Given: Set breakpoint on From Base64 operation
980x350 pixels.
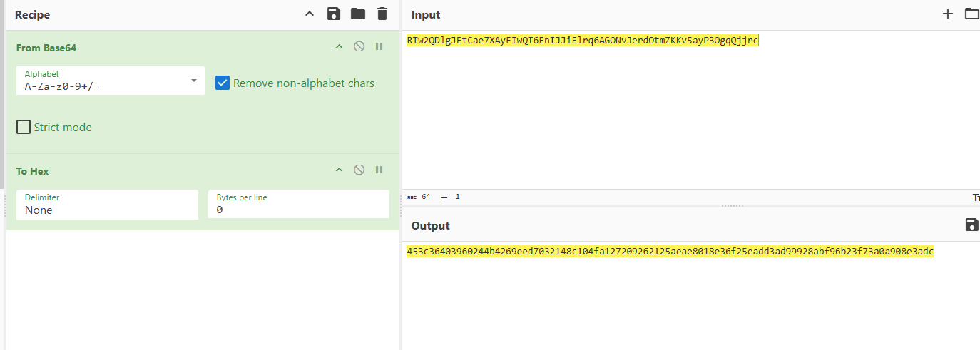Looking at the screenshot, I should (x=379, y=47).
